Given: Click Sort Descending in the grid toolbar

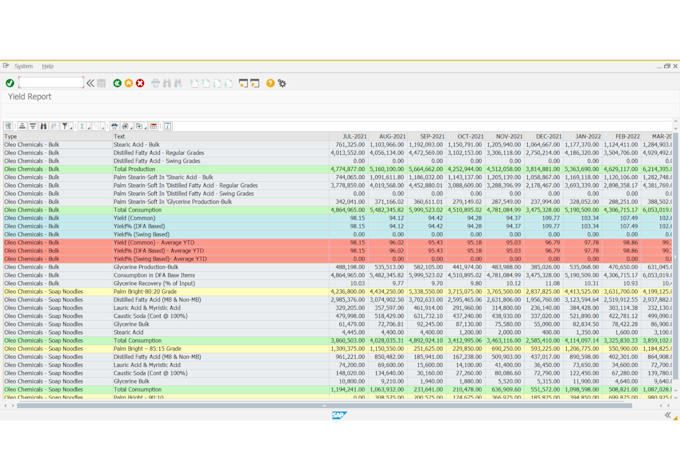Looking at the screenshot, I should pyautogui.click(x=33, y=126).
